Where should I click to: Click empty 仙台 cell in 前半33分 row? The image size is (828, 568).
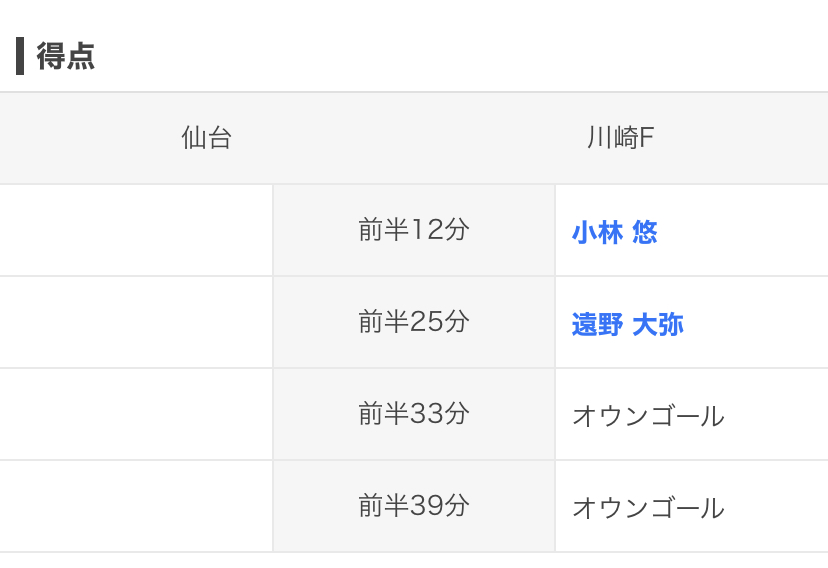pos(136,414)
